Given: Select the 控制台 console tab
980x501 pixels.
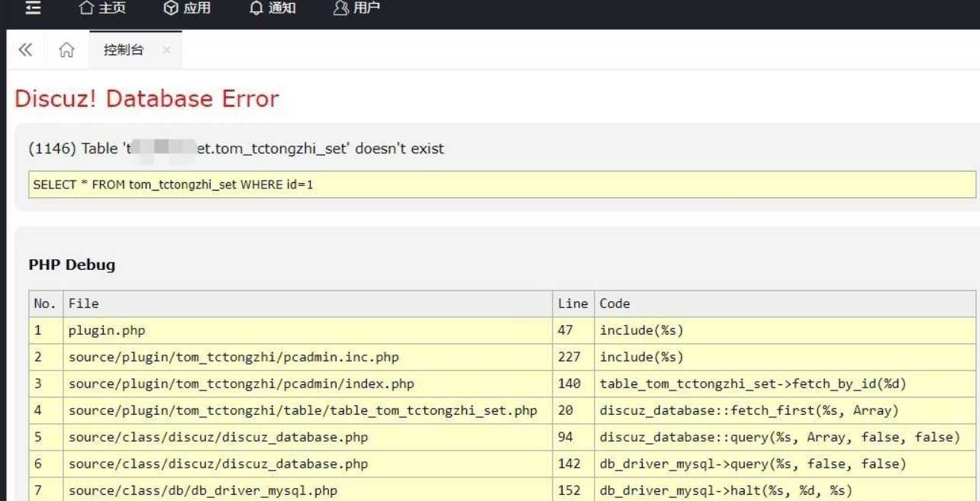Looking at the screenshot, I should 124,50.
